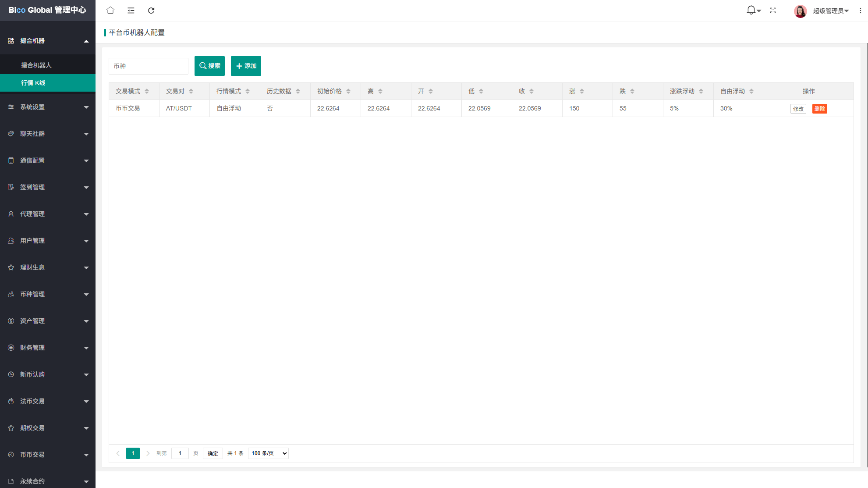The height and width of the screenshot is (488, 868).
Task: Open 撮合机器人 submenu item
Action: pos(36,65)
